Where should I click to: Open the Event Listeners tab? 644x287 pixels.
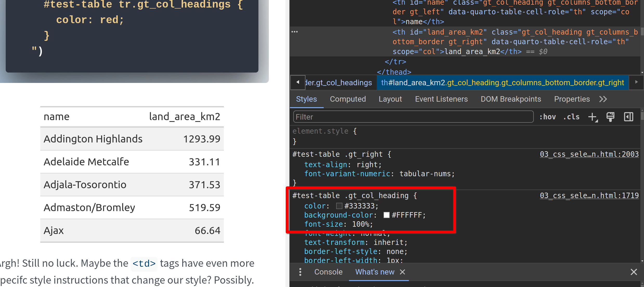[x=441, y=99]
